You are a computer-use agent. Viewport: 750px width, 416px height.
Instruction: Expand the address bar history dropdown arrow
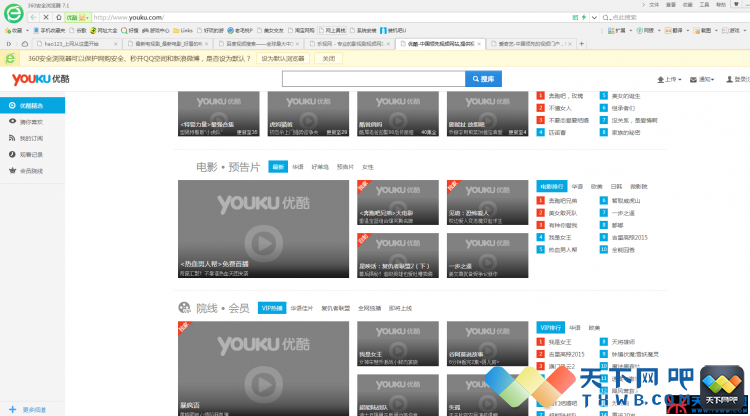pyautogui.click(x=594, y=17)
